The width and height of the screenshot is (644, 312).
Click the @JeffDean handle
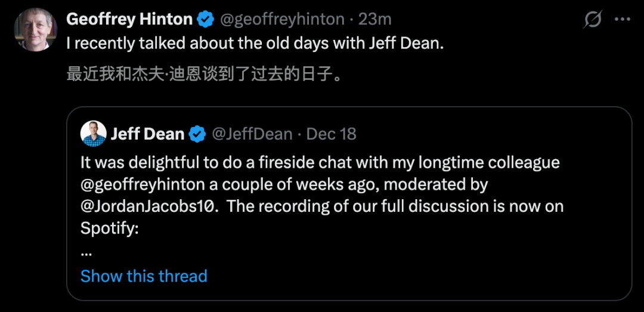(x=252, y=134)
